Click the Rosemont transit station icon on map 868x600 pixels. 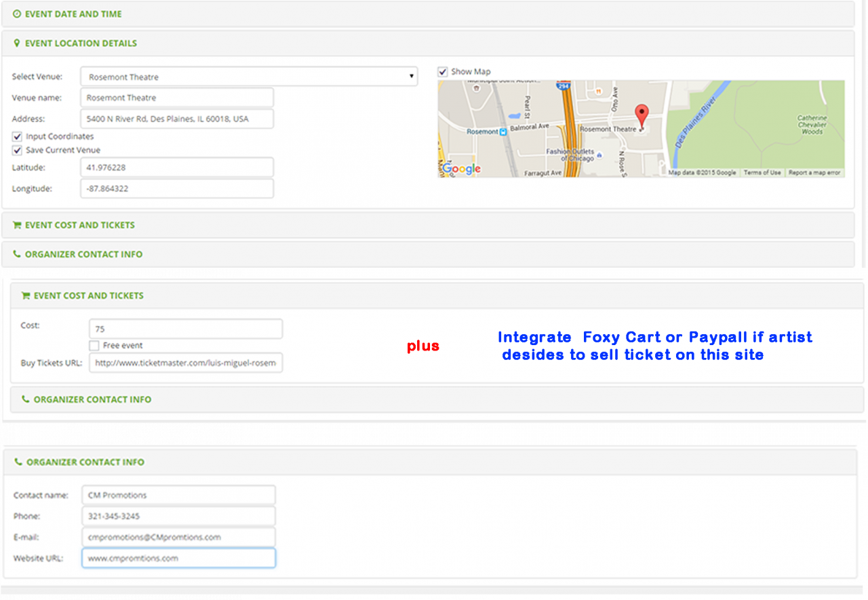click(502, 132)
